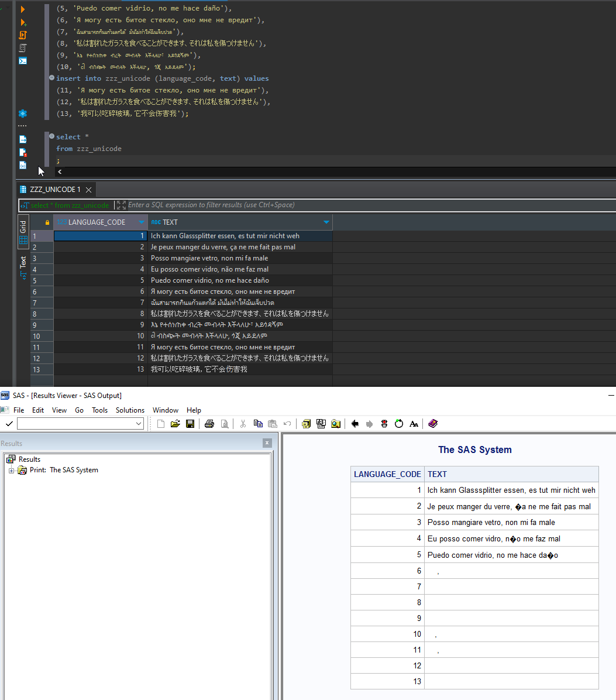This screenshot has width=616, height=700.
Task: Open the Solutions menu in SAS
Action: click(130, 410)
